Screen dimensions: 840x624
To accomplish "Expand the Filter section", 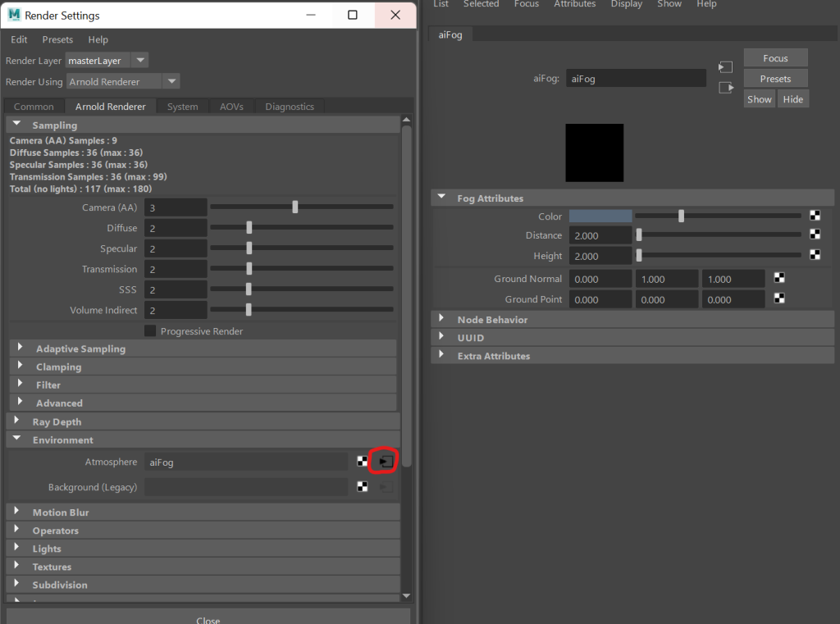I will 20,384.
